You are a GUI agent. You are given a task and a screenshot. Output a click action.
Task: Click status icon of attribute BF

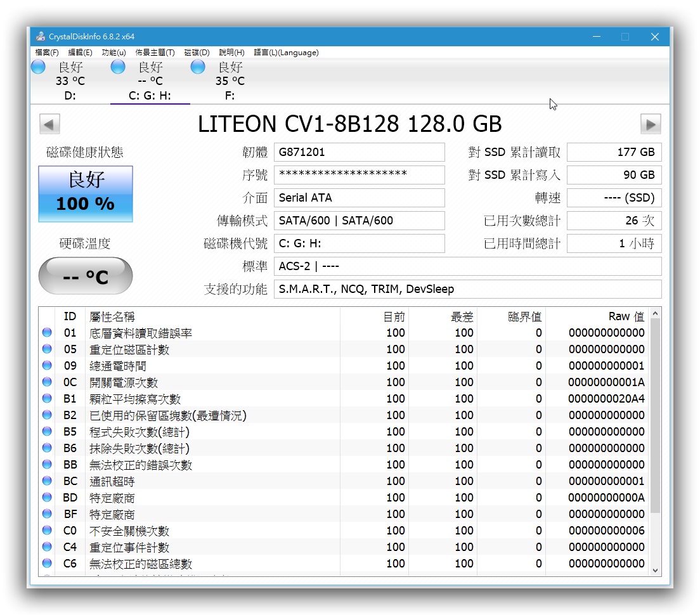[47, 514]
